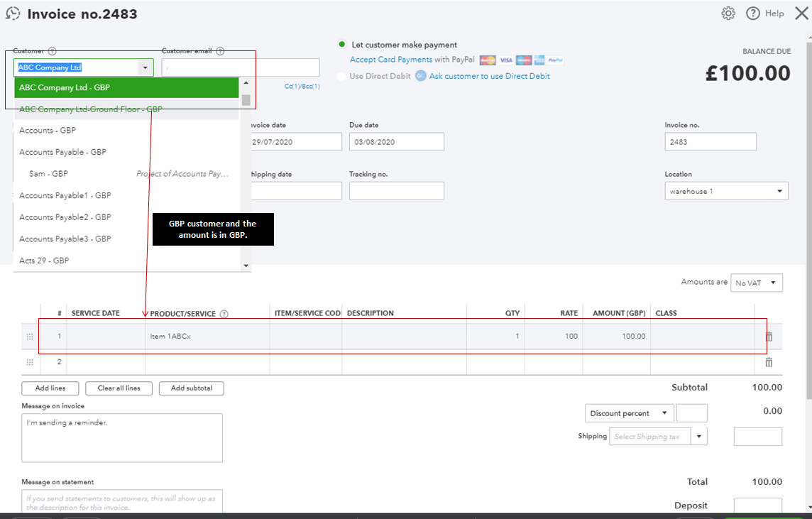
Task: Click the Mastercard payment icon
Action: pyautogui.click(x=488, y=60)
